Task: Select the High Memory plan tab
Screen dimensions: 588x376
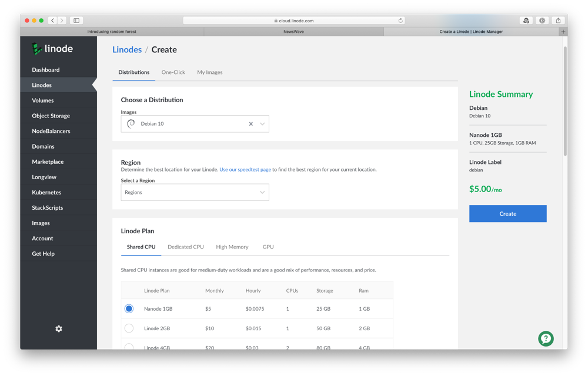Action: [232, 247]
